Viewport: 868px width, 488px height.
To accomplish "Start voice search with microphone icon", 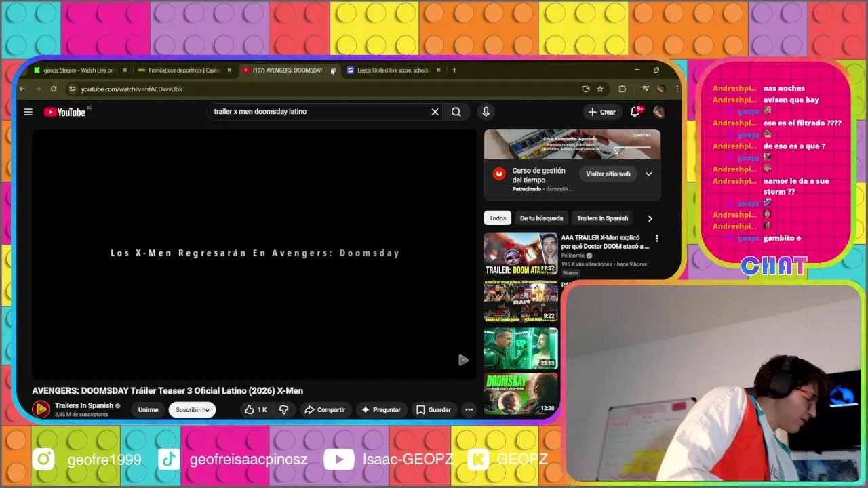I will point(486,112).
